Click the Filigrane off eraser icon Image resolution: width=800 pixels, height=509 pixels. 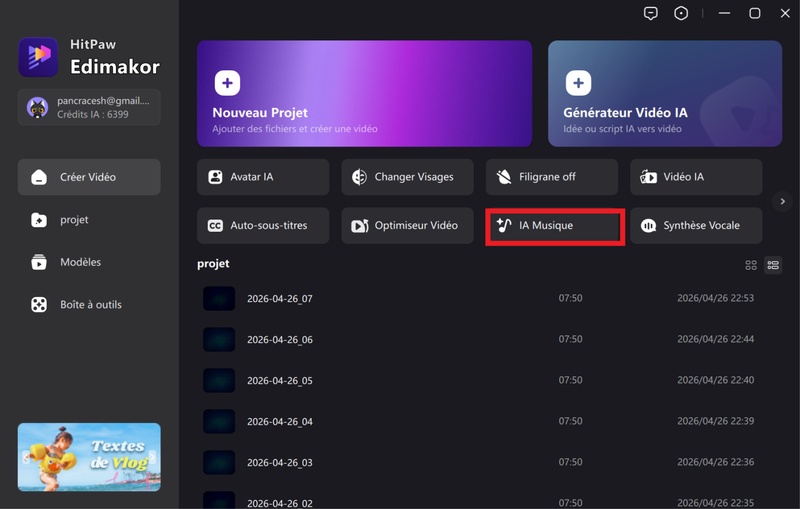[x=504, y=177]
